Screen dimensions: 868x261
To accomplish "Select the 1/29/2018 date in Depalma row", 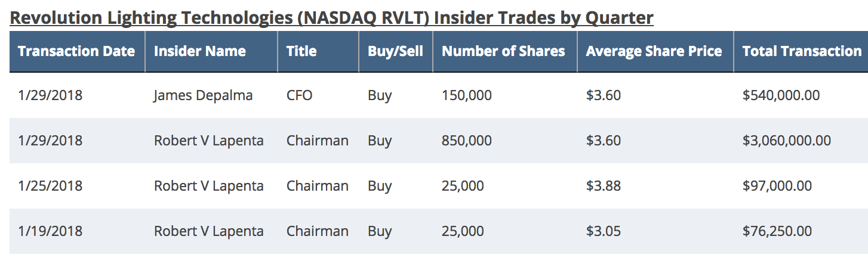I will [x=50, y=95].
